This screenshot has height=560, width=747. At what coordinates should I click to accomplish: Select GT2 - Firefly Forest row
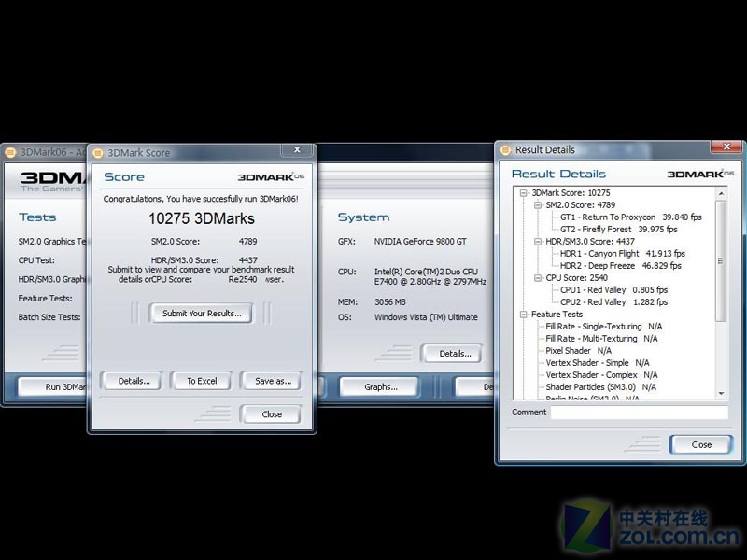[618, 229]
